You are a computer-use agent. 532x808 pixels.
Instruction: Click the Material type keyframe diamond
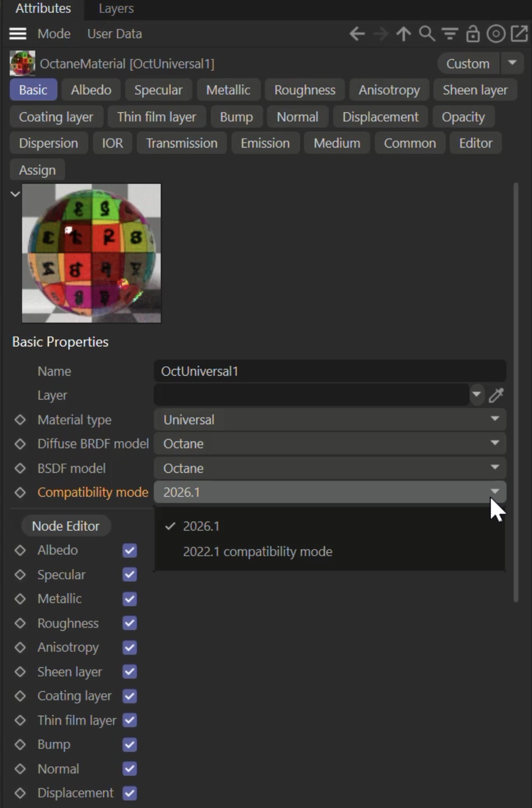point(20,420)
